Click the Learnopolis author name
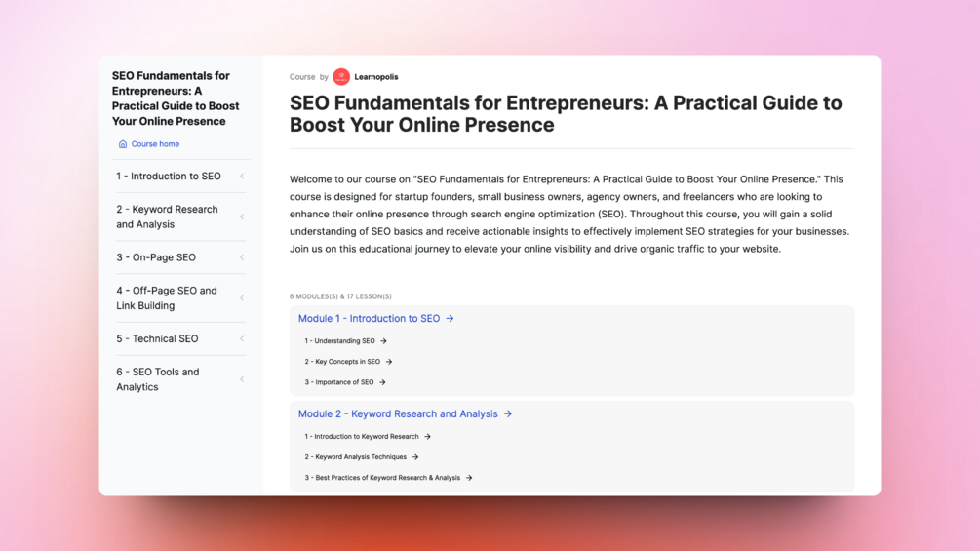Screen dimensions: 980x551 coord(376,77)
